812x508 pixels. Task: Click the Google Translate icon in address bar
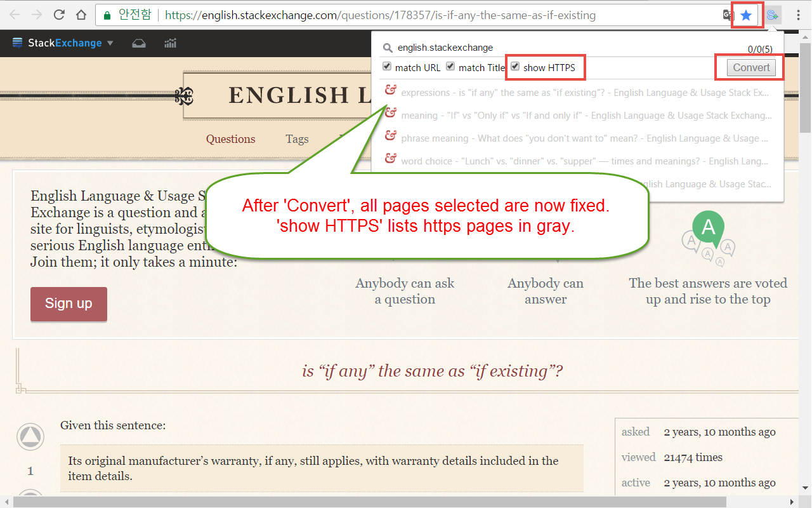727,15
